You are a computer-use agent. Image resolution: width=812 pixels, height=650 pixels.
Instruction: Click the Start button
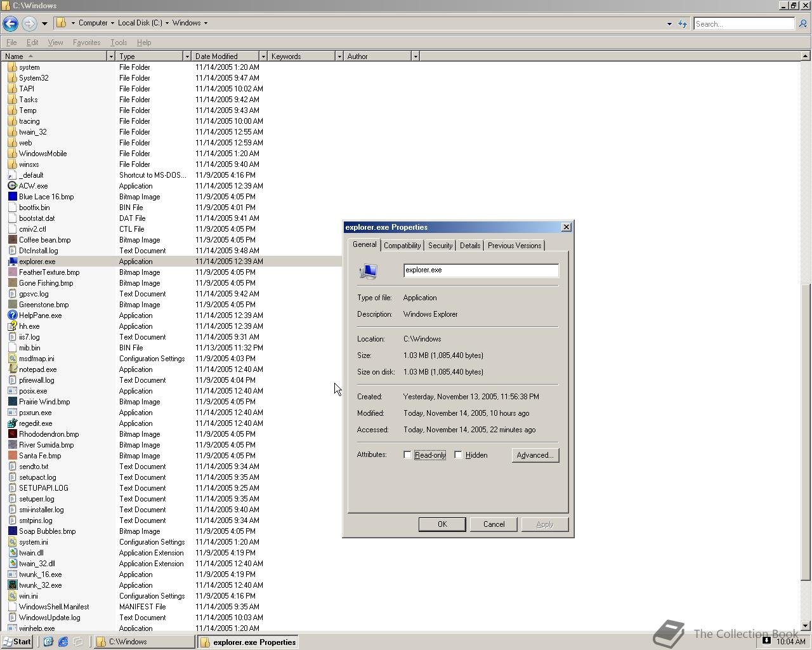click(x=17, y=642)
